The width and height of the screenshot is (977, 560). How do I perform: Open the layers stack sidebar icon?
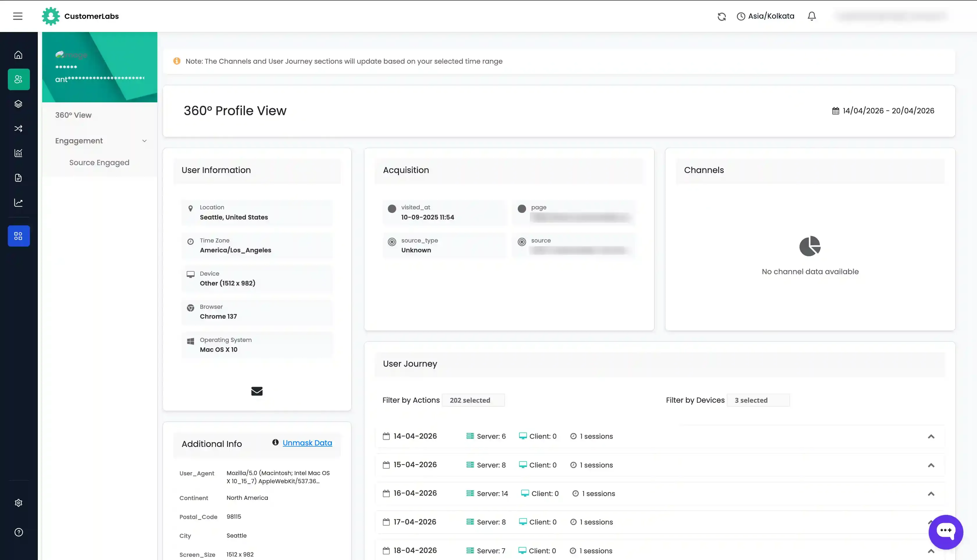pyautogui.click(x=18, y=104)
